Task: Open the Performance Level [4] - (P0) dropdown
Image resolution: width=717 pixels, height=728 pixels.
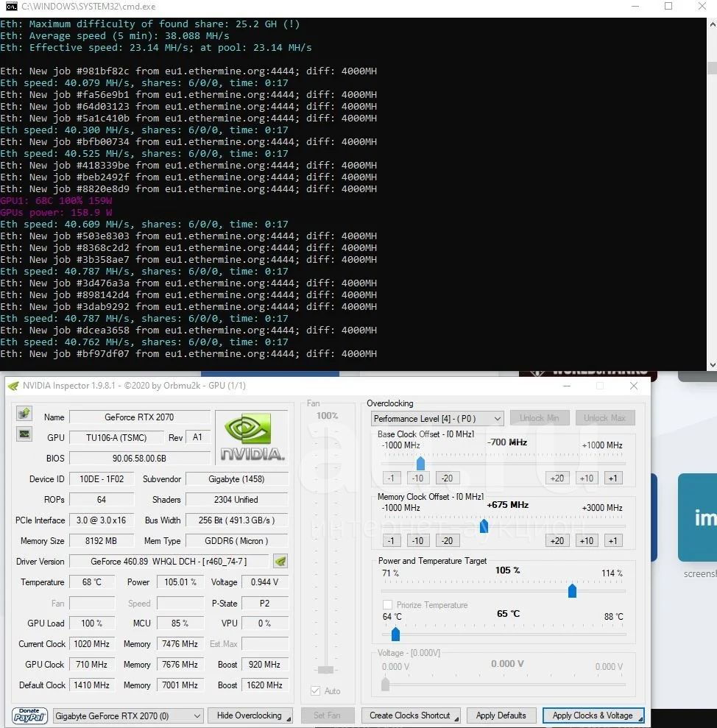Action: point(437,418)
